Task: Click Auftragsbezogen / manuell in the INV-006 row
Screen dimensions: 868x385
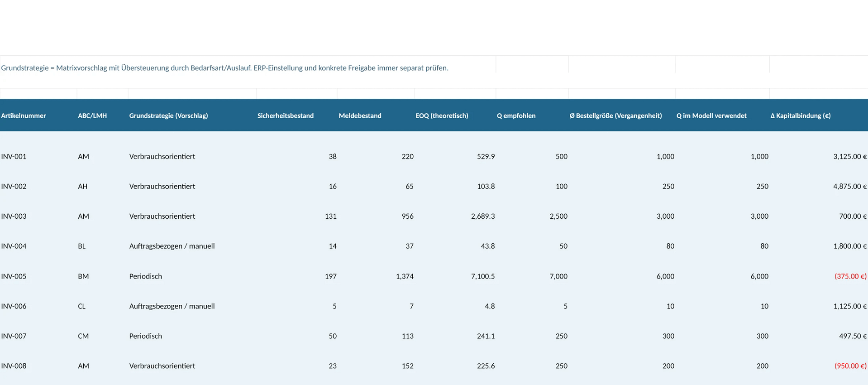Action: [172, 306]
